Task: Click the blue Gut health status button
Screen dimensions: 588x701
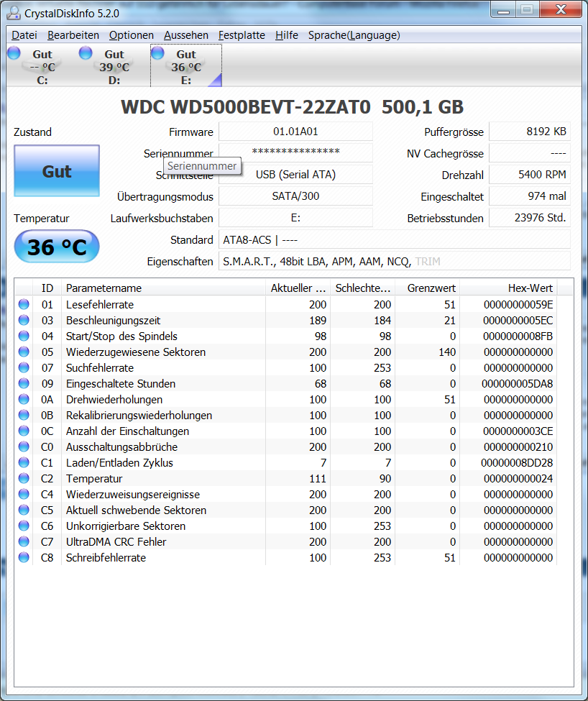Action: click(x=56, y=171)
